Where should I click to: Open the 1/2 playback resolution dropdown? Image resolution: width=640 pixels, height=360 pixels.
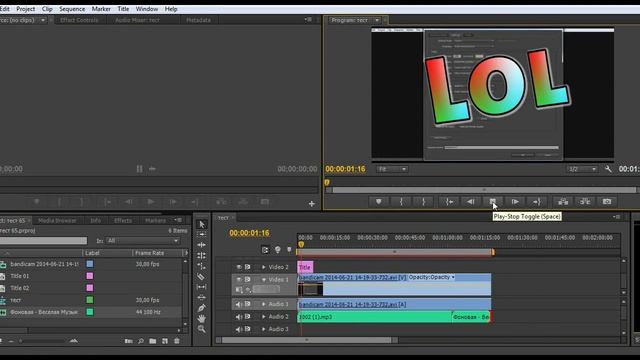point(582,169)
